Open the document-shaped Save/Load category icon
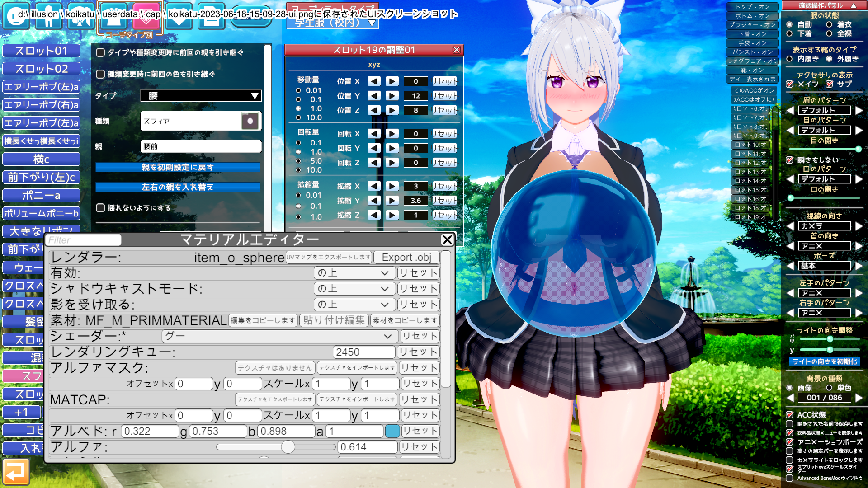This screenshot has height=488, width=868. coord(211,16)
